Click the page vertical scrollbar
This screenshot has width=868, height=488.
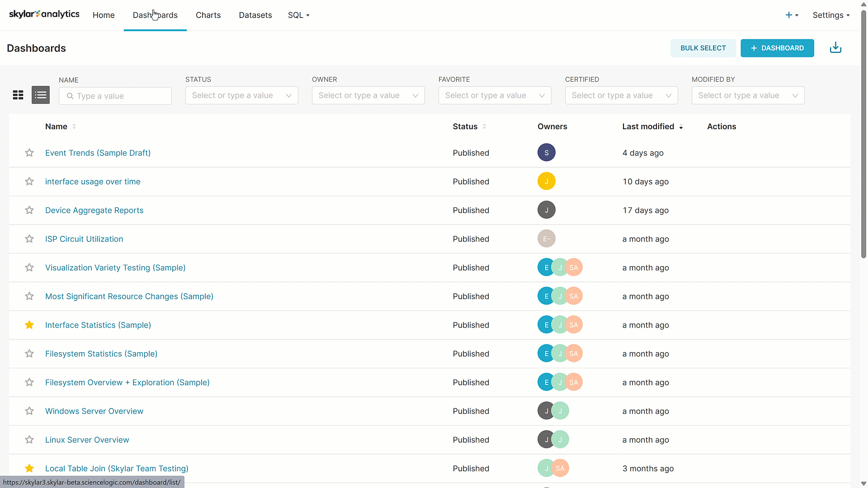(863, 136)
